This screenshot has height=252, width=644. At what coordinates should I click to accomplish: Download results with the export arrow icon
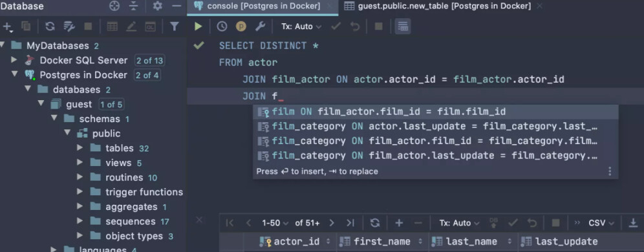point(633,223)
